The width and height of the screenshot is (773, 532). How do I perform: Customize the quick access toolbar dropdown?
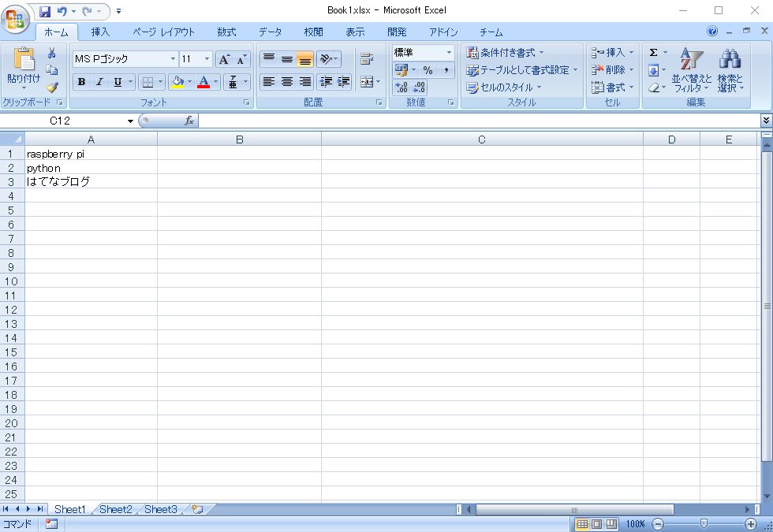pos(119,11)
